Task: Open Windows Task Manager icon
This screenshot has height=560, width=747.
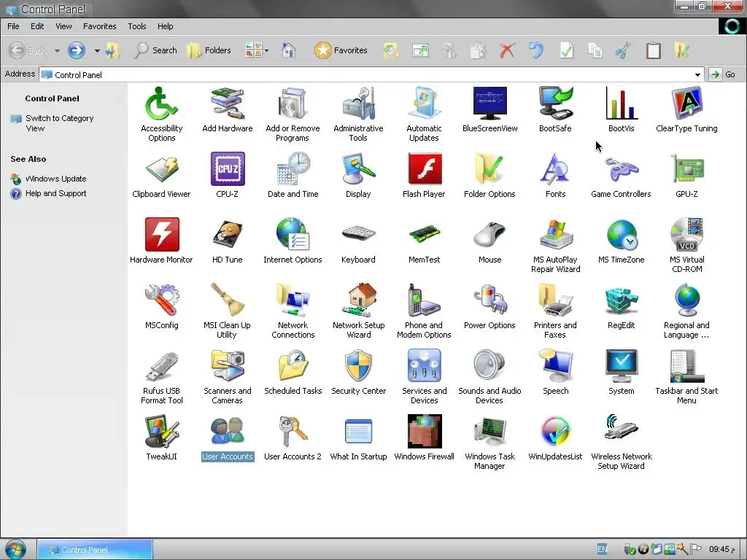Action: 489,432
